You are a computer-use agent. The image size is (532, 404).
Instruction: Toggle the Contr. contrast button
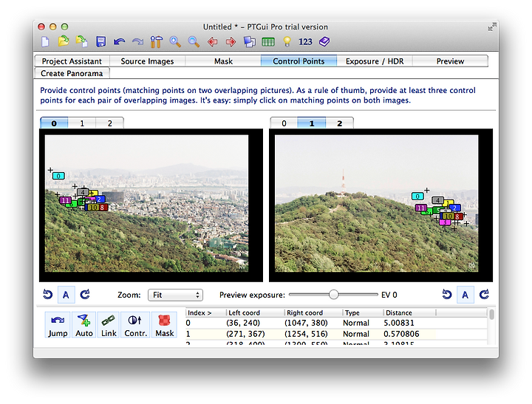136,325
